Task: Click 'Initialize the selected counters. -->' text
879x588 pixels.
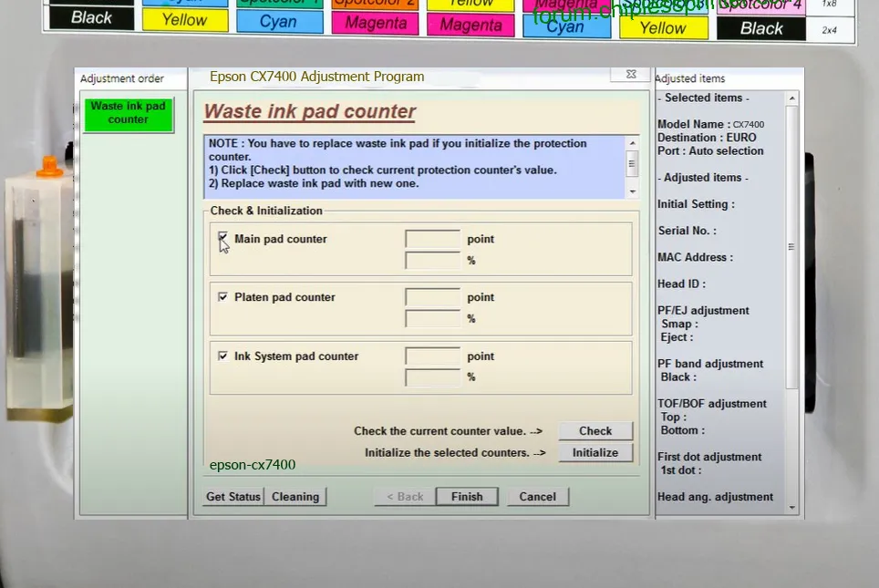Action: 455,452
